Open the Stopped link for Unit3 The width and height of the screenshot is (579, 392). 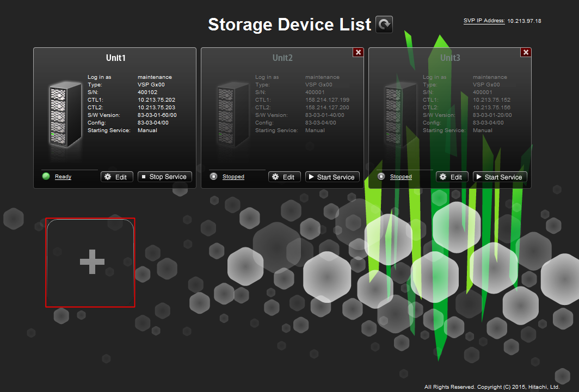coord(401,177)
